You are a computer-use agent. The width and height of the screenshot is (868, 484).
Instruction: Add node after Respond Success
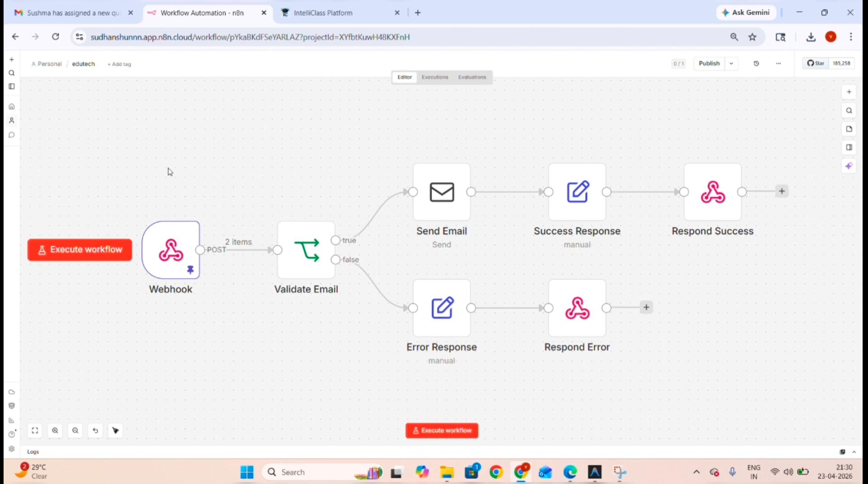click(782, 191)
